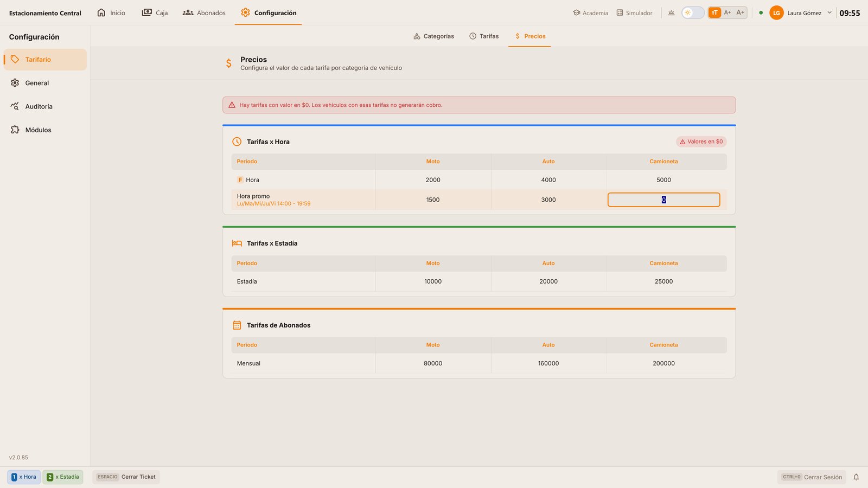Screen dimensions: 868x488
Task: Click the clock icon beside Tarifas x Hora
Action: point(237,142)
